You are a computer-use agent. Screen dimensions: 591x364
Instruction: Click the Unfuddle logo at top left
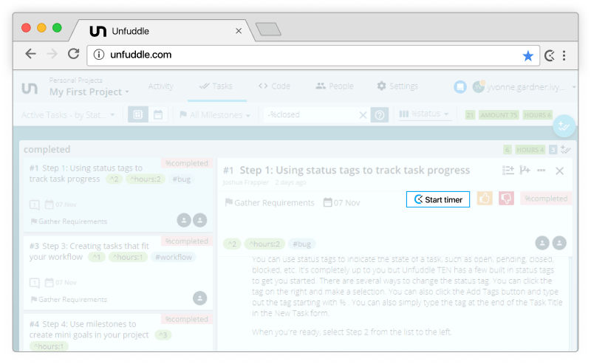(x=30, y=88)
